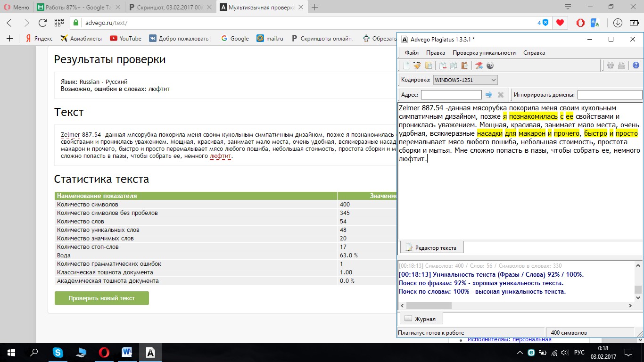Screen dimensions: 644x362
Task: Click the Plagiatus log vertical scrollbar down arrow
Action: 638,298
